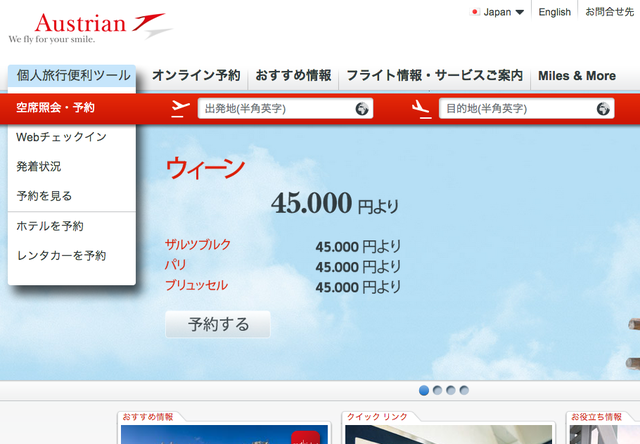This screenshot has height=444, width=640.
Task: Click the departure airplane takeoff icon
Action: [x=180, y=109]
